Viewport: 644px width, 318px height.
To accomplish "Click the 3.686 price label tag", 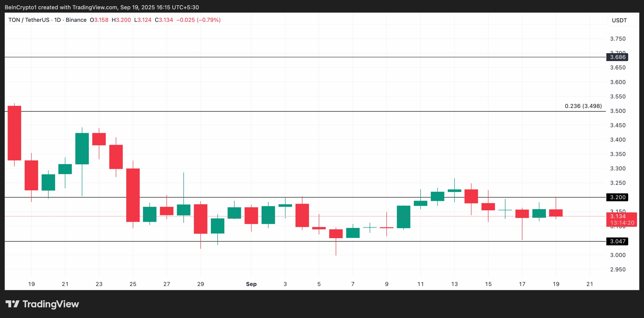I will (617, 57).
